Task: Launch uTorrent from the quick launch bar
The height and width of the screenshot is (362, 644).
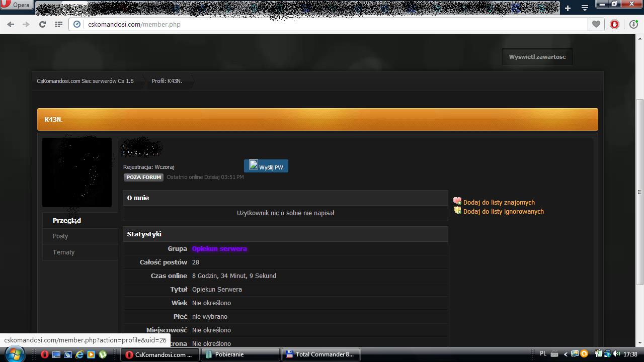Action: (x=103, y=354)
